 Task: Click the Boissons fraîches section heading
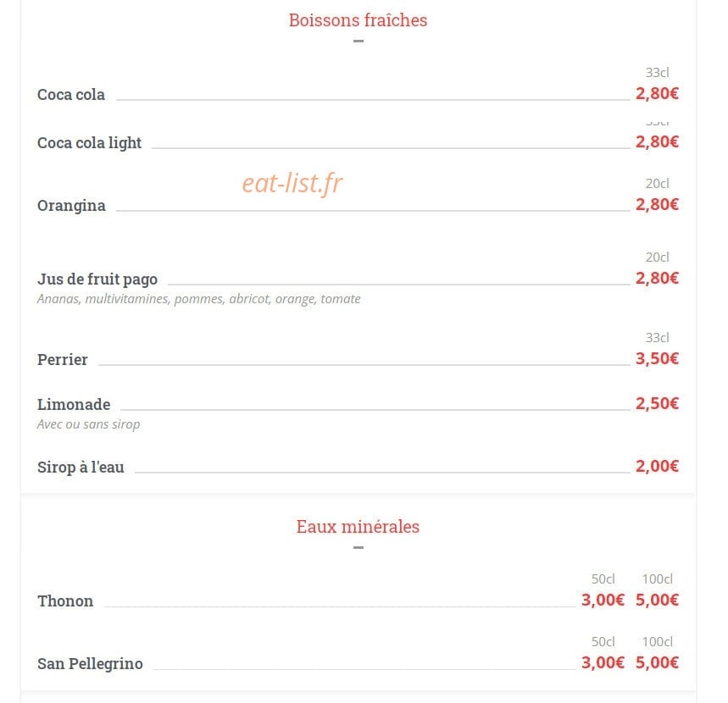(358, 20)
